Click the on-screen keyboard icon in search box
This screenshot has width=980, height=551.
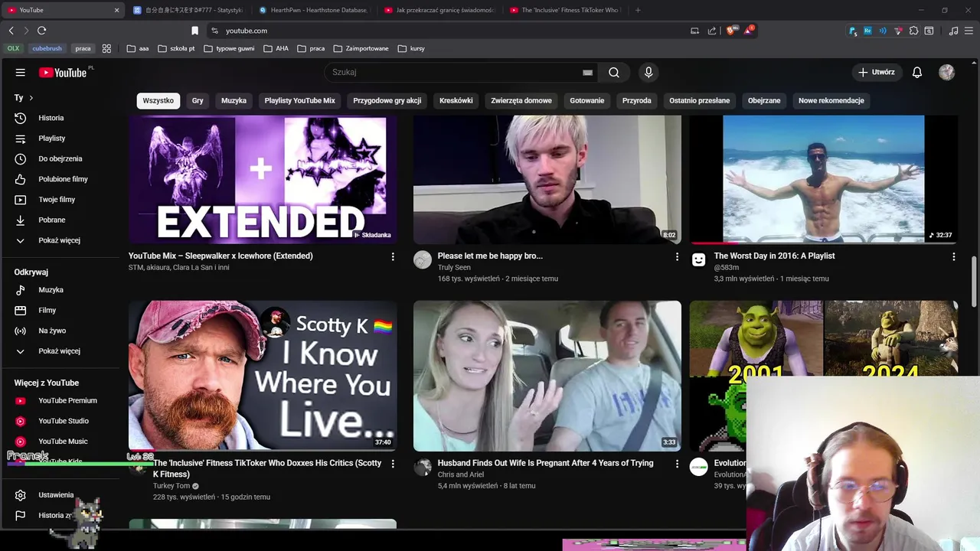coord(587,73)
